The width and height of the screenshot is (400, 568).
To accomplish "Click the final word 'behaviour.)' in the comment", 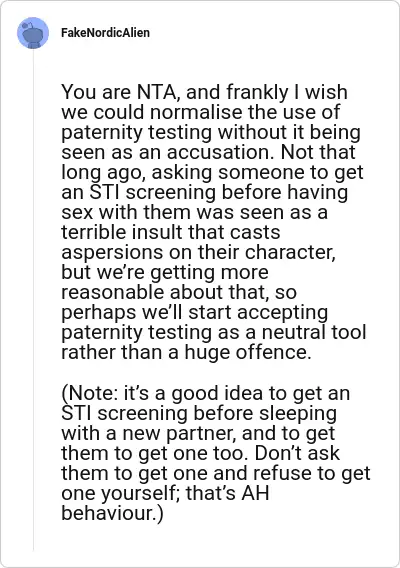I will click(x=112, y=513).
